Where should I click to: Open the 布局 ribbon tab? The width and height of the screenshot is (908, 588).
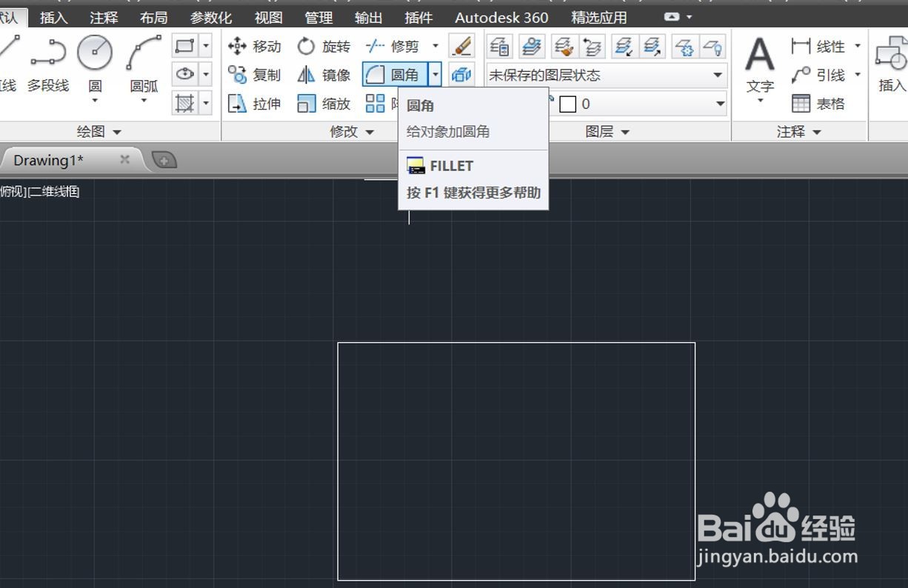154,17
